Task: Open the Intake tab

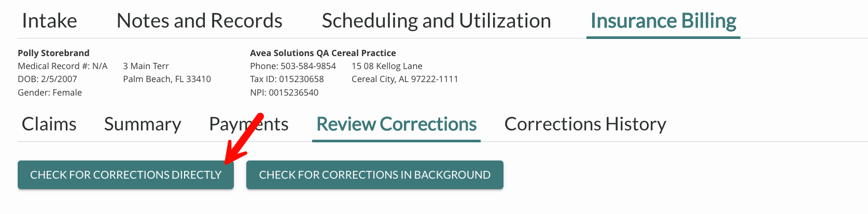Action: pos(49,21)
